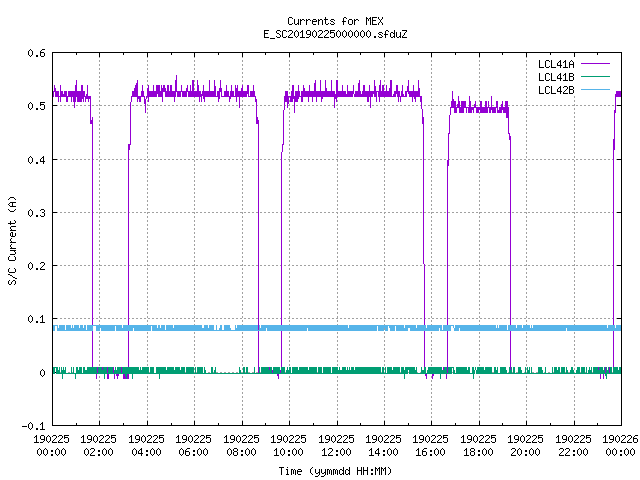
Task: Click the LCL41B legend label
Action: (x=556, y=77)
